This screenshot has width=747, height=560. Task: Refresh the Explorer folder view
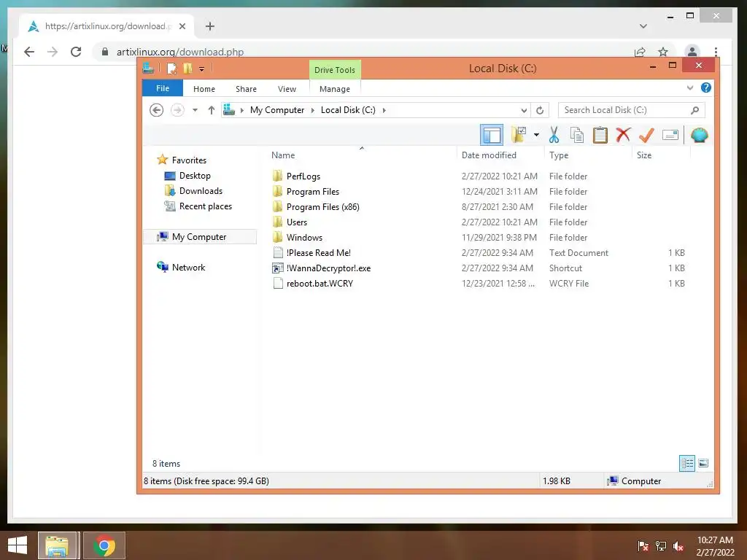[x=540, y=111]
